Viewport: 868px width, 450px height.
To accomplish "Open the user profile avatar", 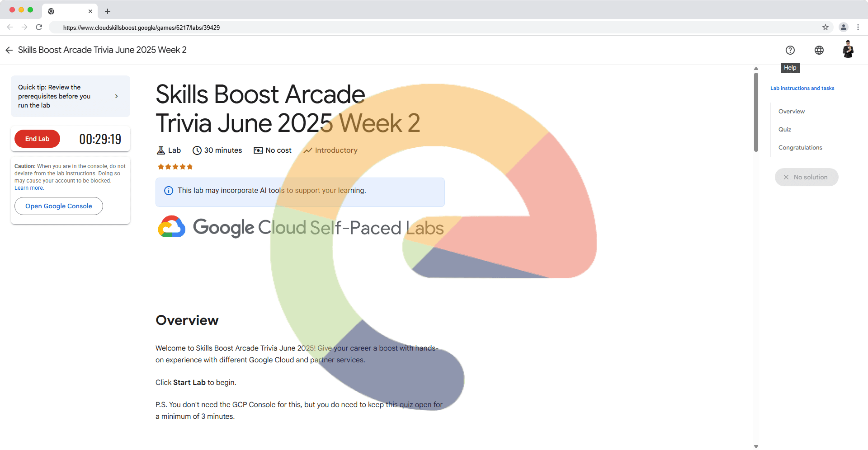I will (x=848, y=50).
